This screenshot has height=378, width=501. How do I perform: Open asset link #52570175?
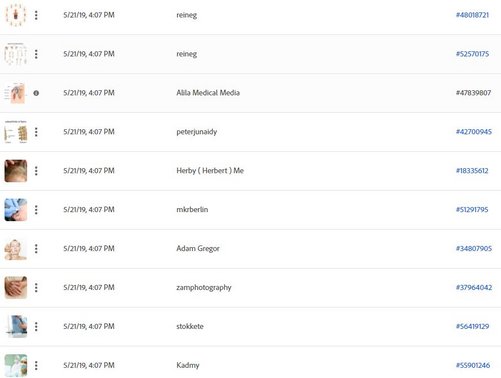click(x=472, y=54)
